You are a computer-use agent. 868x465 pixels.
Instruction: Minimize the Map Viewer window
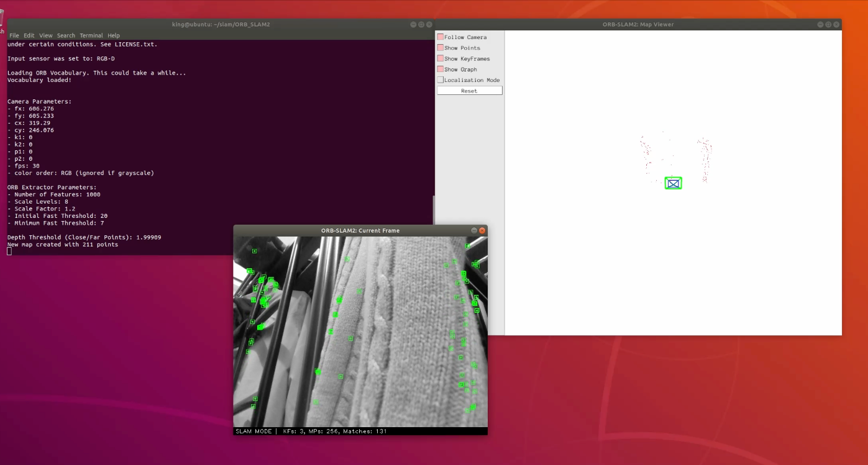pos(820,24)
